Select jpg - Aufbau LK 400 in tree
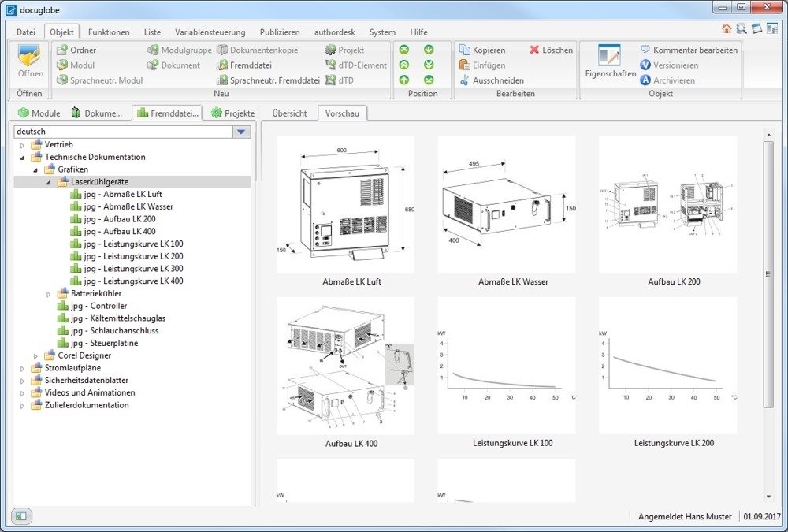The width and height of the screenshot is (788, 532). pyautogui.click(x=121, y=231)
